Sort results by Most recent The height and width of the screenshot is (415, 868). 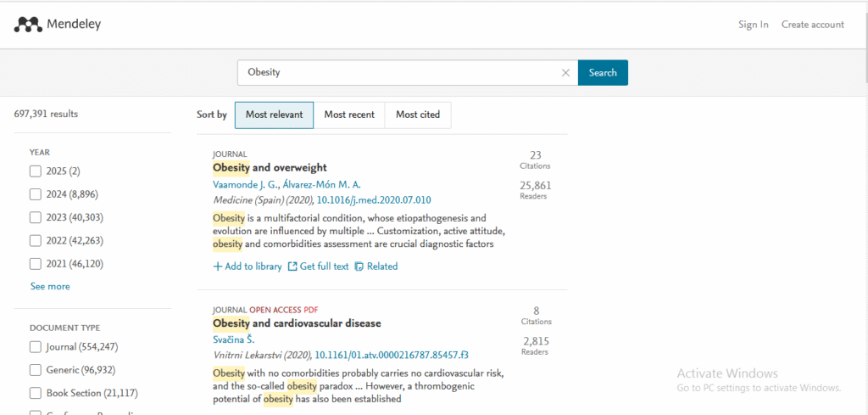(349, 115)
